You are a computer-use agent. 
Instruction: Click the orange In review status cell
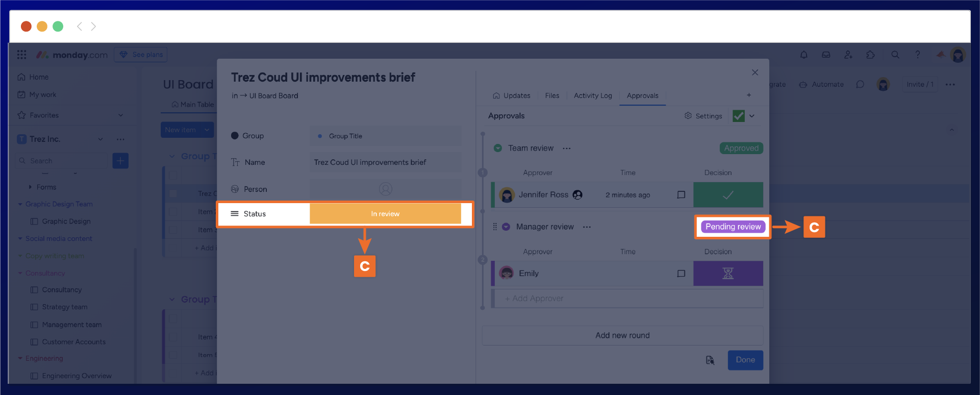(385, 214)
